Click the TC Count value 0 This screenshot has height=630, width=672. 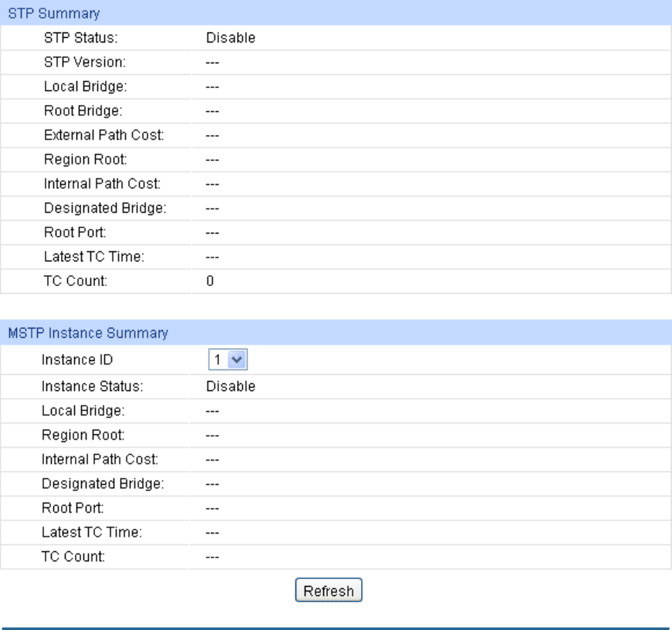click(x=209, y=281)
